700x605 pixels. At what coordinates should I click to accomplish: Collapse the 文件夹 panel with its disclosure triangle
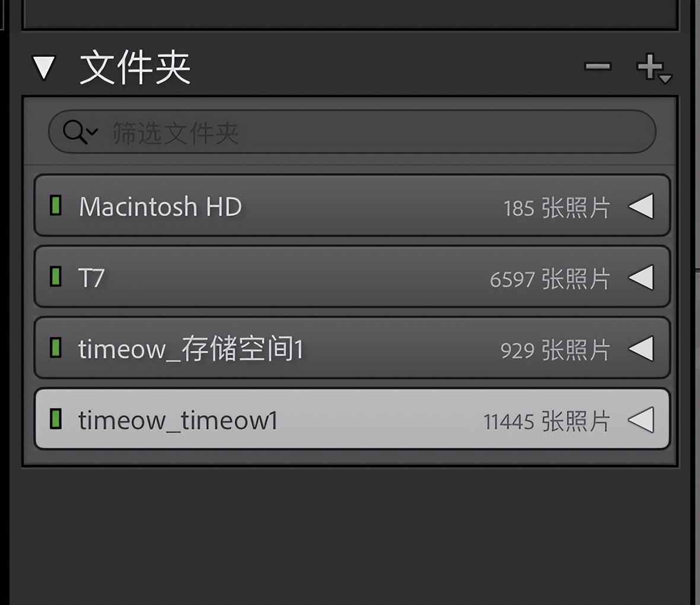(x=44, y=68)
